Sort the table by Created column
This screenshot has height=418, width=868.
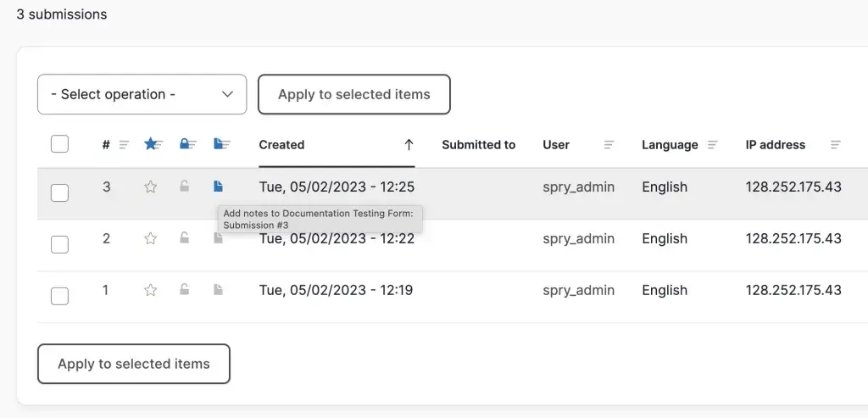281,145
